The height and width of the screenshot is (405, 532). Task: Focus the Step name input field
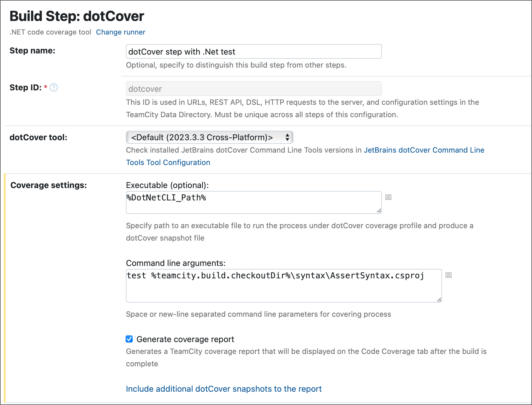254,51
